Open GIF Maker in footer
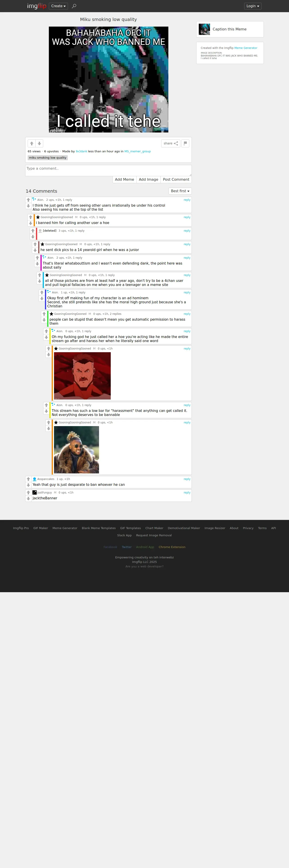This screenshot has width=289, height=868. pyautogui.click(x=40, y=528)
